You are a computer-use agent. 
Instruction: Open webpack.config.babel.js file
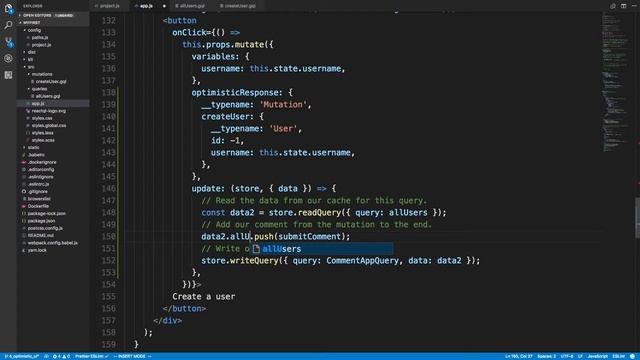52,243
